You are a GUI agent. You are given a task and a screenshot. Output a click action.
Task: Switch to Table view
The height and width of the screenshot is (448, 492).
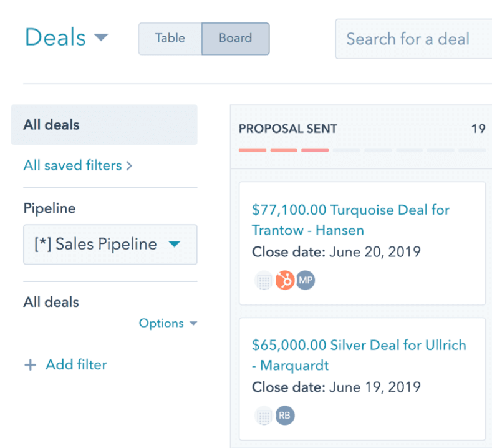[170, 38]
